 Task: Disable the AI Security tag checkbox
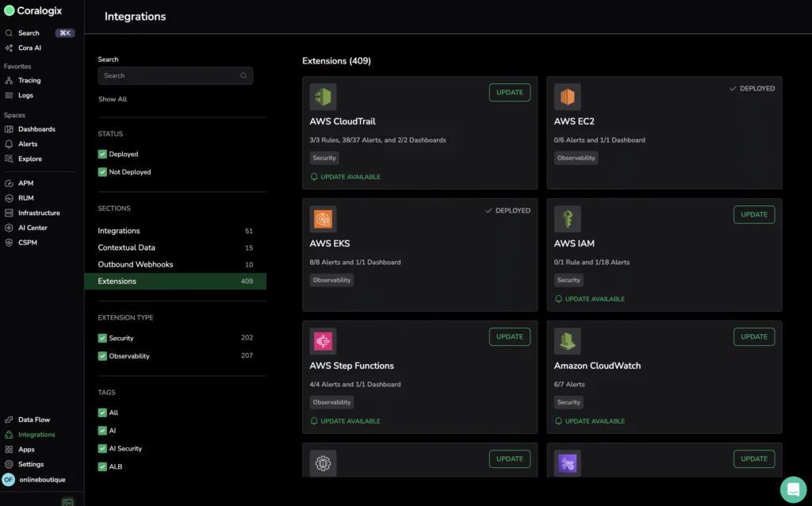(102, 449)
